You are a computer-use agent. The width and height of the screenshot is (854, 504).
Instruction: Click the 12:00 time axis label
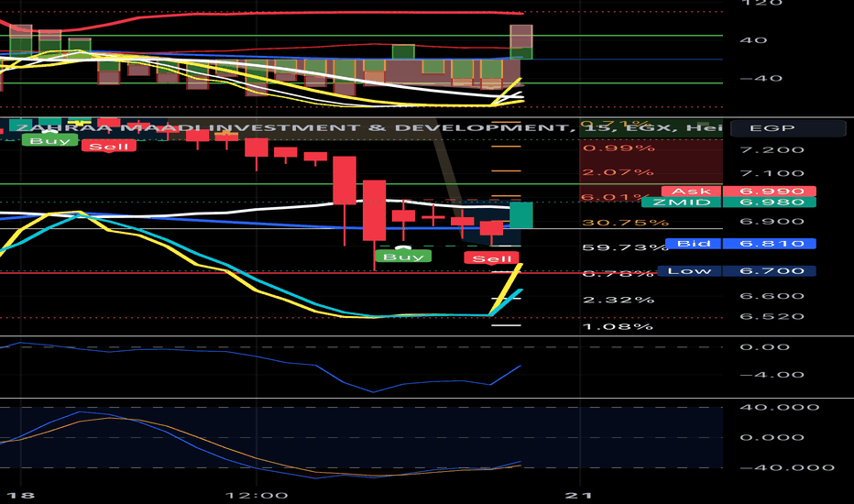(x=257, y=495)
